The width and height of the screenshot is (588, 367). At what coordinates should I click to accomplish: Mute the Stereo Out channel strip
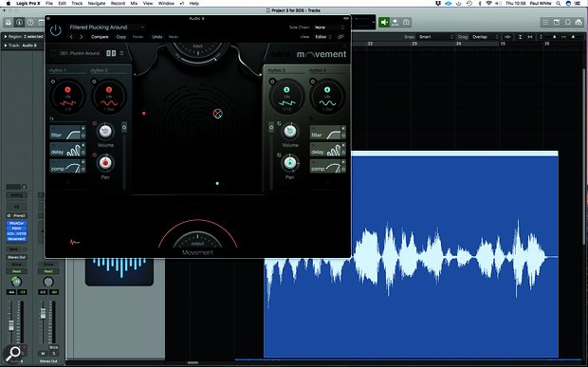pyautogui.click(x=43, y=354)
